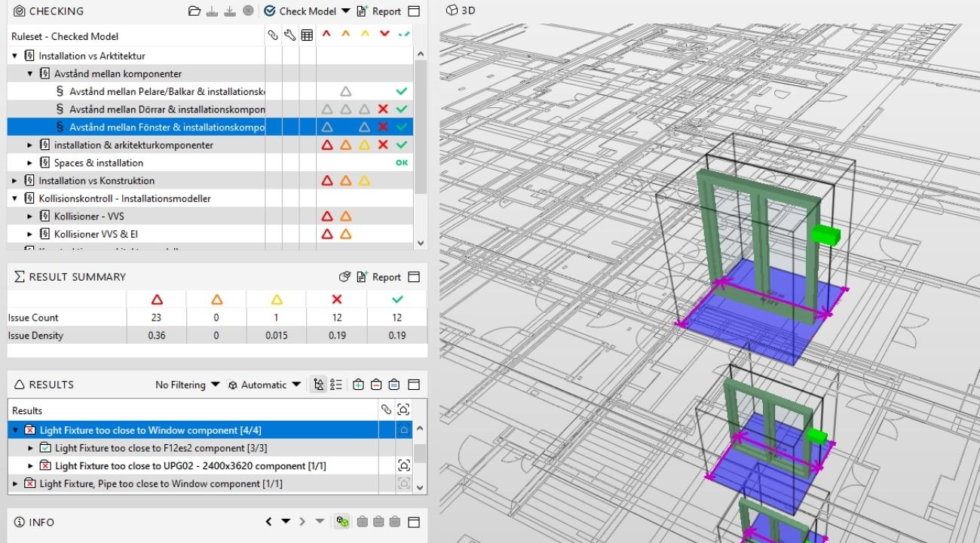This screenshot has width=980, height=543.
Task: Expand the F12es2 component result row
Action: [30, 448]
